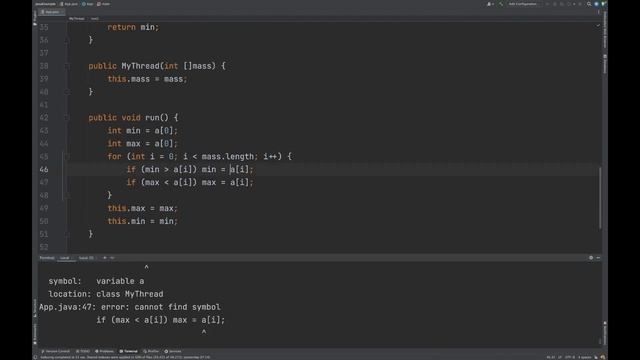Open the Project tool window stripe button
The image size is (640, 360).
[x=35, y=18]
